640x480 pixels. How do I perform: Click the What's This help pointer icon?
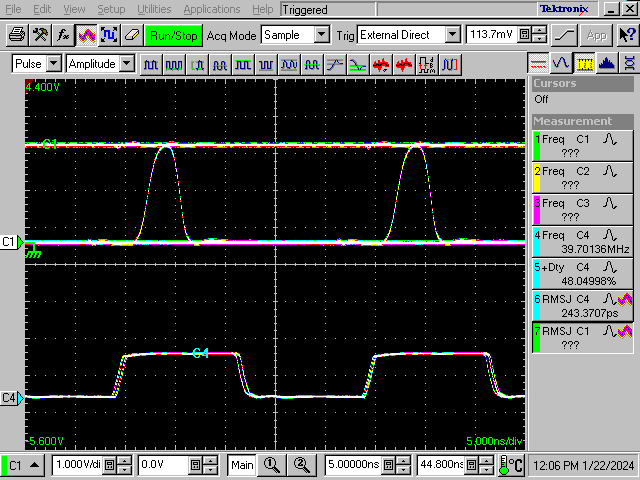coord(627,36)
